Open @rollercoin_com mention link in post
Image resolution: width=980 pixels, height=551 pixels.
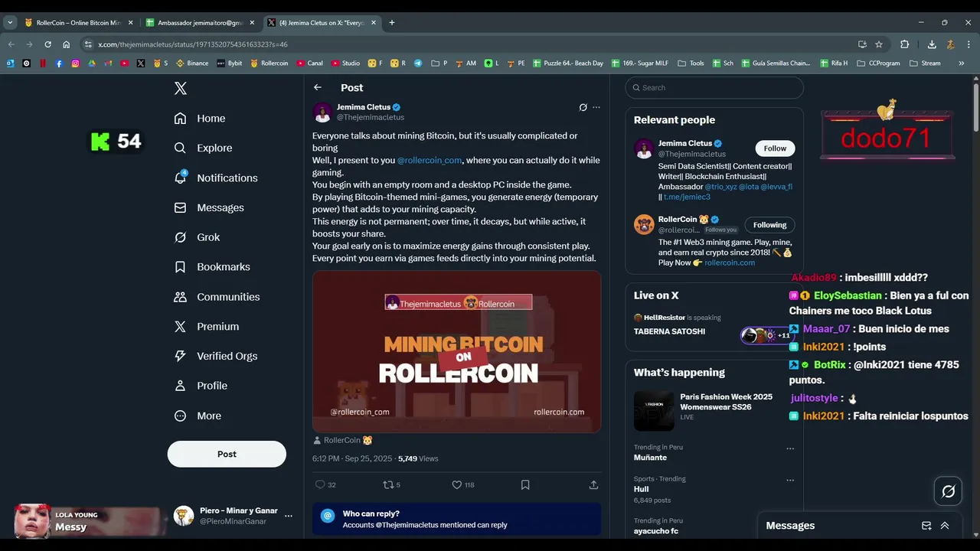[x=430, y=160]
